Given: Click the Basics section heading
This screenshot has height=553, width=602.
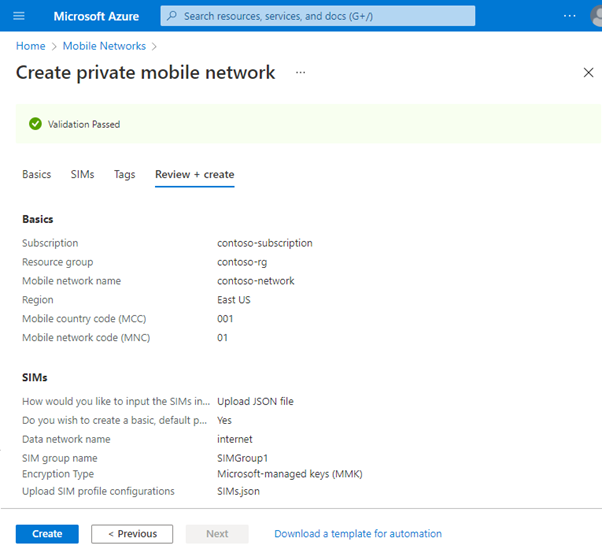Looking at the screenshot, I should tap(38, 219).
